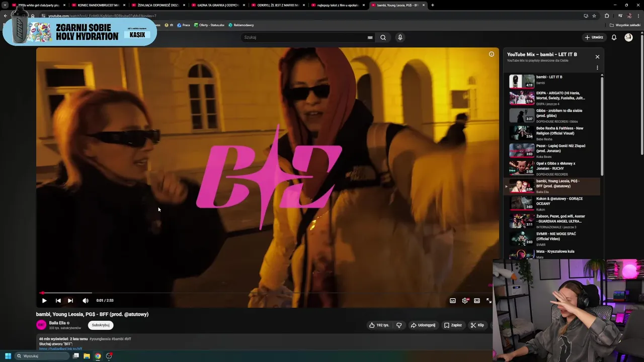Select 'Bebe Rexha & Faithless - New Religion'

pos(552,133)
